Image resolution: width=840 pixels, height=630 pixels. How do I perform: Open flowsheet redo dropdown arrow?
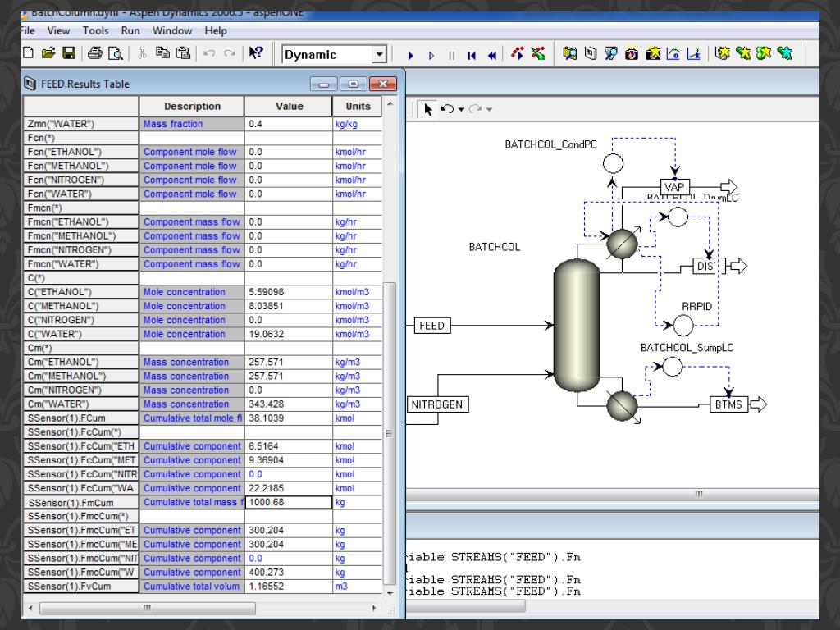(489, 110)
